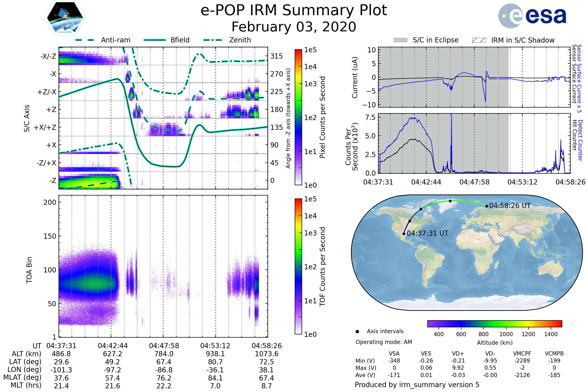The image size is (588, 392).
Task: Click the ESA logo
Action: point(532,15)
